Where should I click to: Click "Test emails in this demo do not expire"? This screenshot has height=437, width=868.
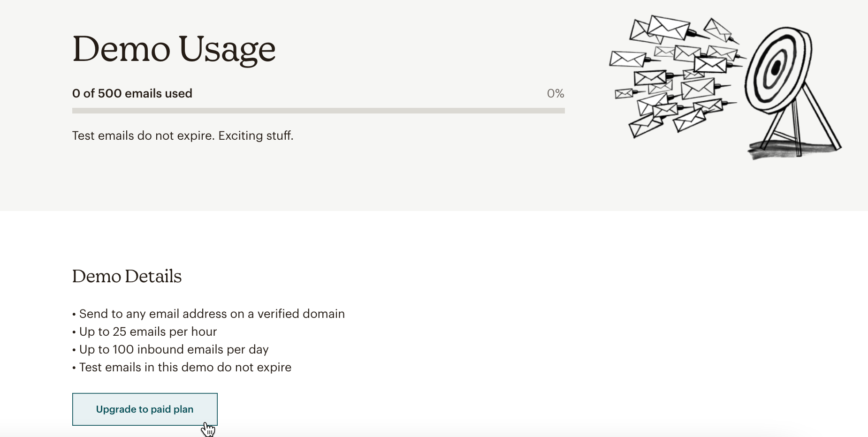(x=185, y=367)
